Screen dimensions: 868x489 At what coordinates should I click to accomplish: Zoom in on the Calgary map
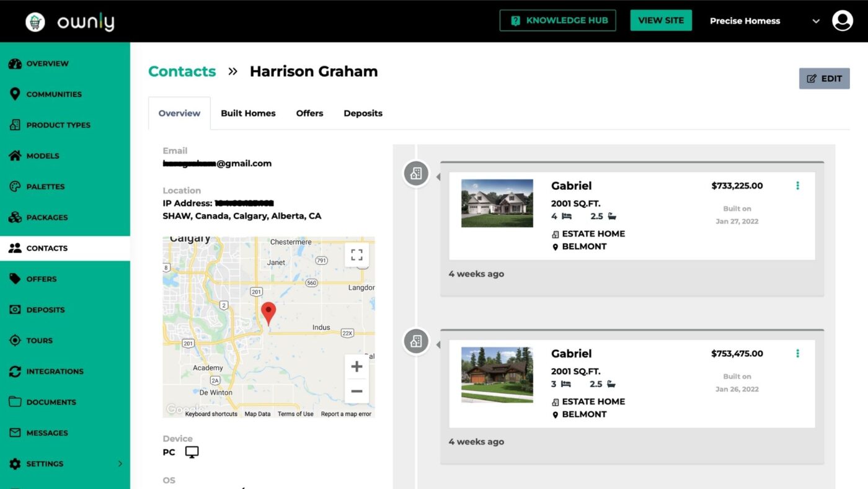point(356,366)
